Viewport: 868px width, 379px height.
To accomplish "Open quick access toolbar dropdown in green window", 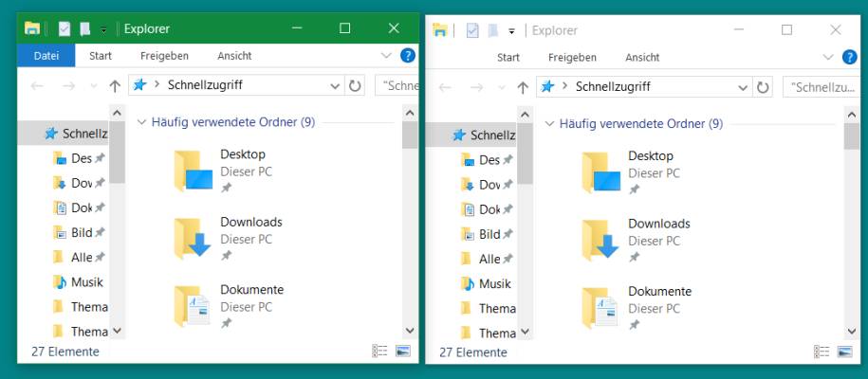I will [x=103, y=30].
